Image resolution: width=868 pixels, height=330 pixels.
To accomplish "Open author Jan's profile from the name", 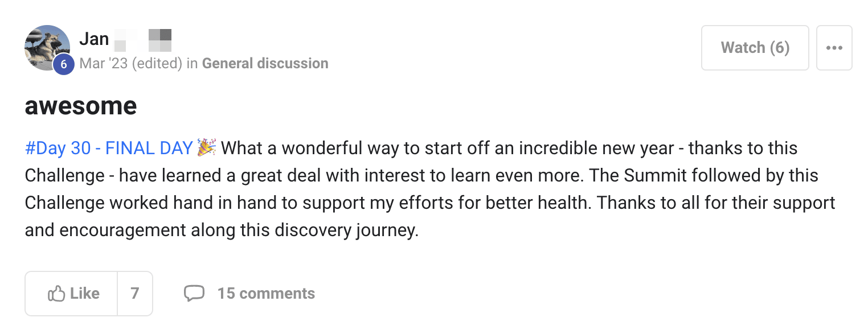I will [x=94, y=39].
